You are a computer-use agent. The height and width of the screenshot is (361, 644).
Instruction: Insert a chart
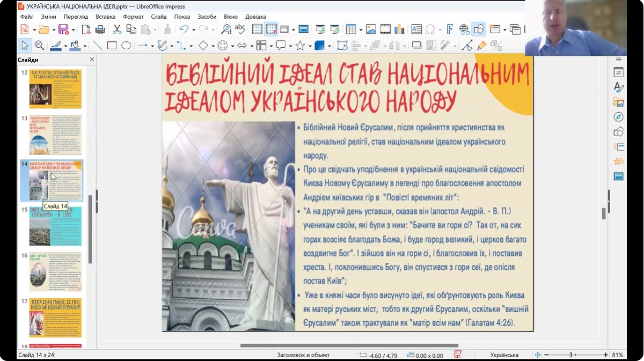tap(399, 30)
